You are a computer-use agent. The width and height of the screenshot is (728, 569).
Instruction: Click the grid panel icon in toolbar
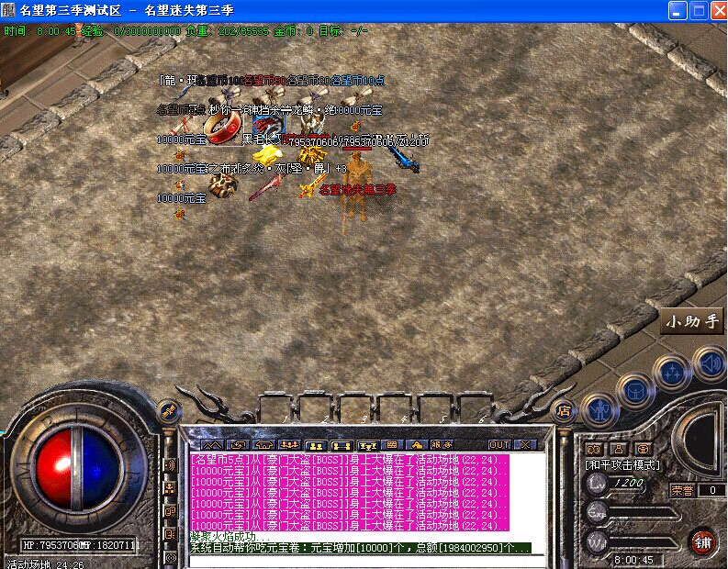(392, 445)
